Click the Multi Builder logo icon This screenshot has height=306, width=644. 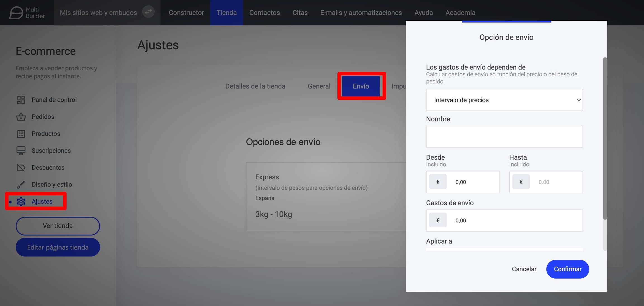[x=16, y=13]
